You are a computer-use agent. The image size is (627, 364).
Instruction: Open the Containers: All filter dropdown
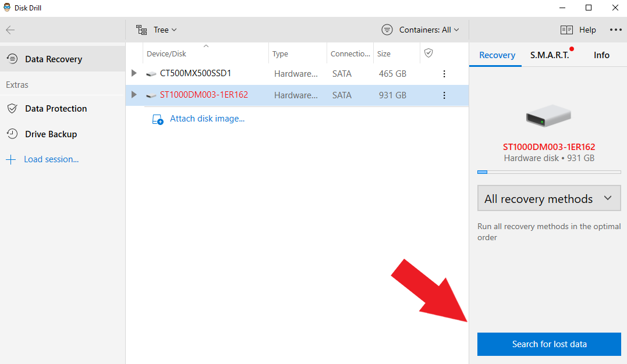(420, 30)
